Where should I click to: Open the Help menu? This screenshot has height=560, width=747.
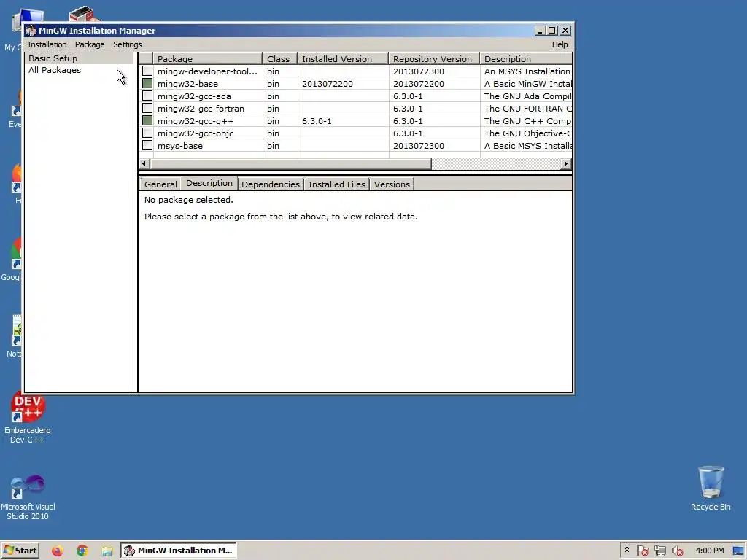pyautogui.click(x=560, y=44)
